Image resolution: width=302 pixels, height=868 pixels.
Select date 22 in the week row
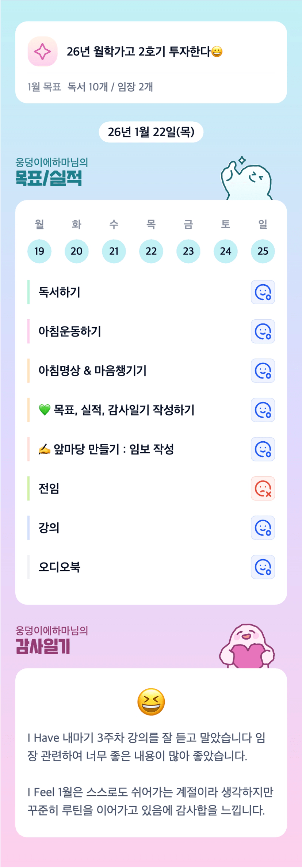coord(151,251)
